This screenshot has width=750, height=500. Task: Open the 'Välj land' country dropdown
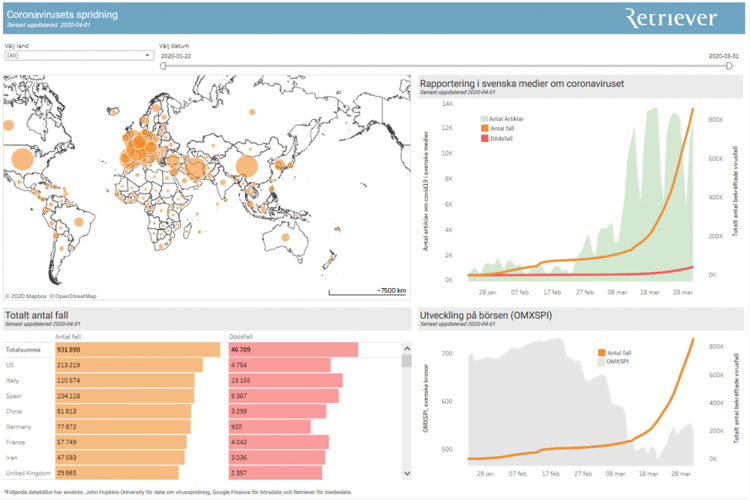click(78, 56)
